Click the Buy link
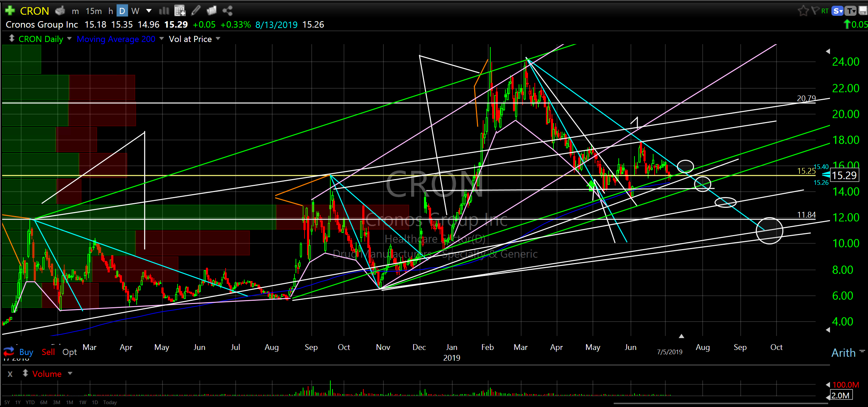This screenshot has width=868, height=407. click(x=26, y=352)
